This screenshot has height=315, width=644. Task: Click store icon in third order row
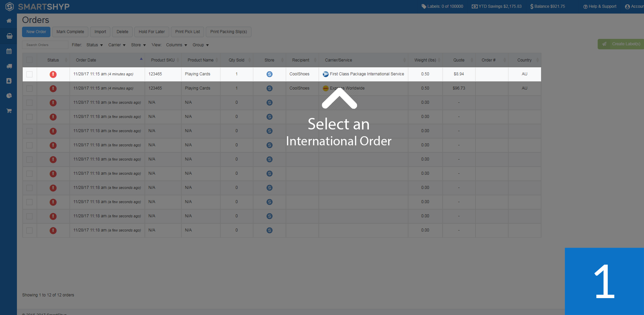tap(269, 103)
